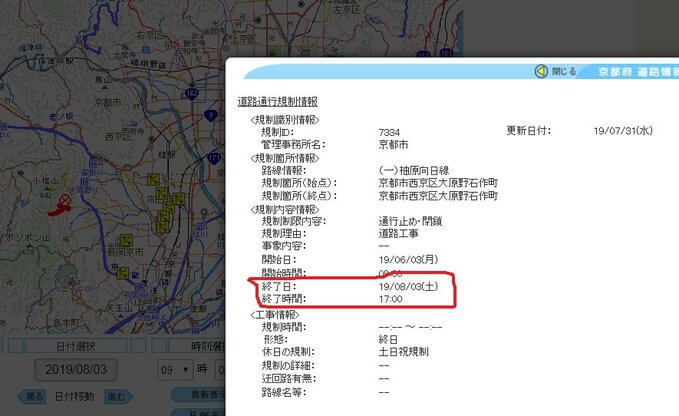The width and height of the screenshot is (679, 416).
Task: Click the 西京区 map label
Action: click(118, 137)
